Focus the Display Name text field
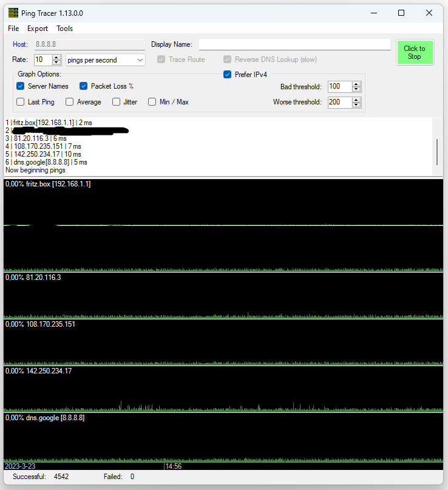 (x=294, y=44)
